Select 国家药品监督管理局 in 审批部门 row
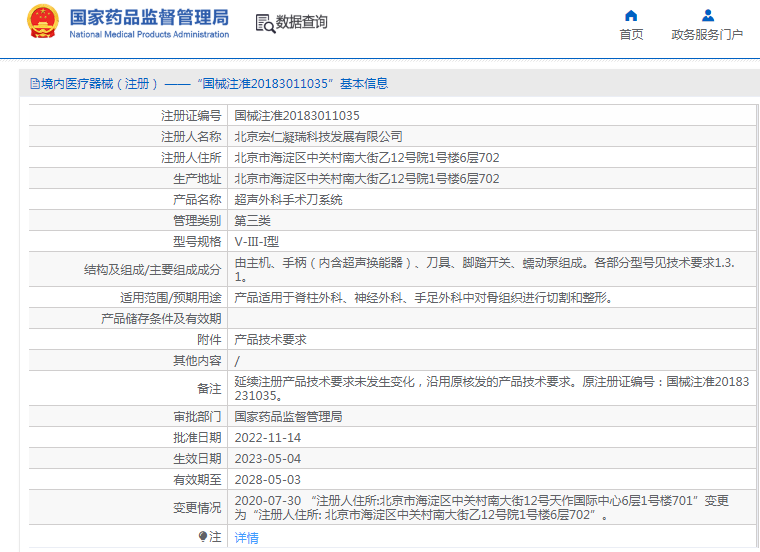 click(x=288, y=417)
